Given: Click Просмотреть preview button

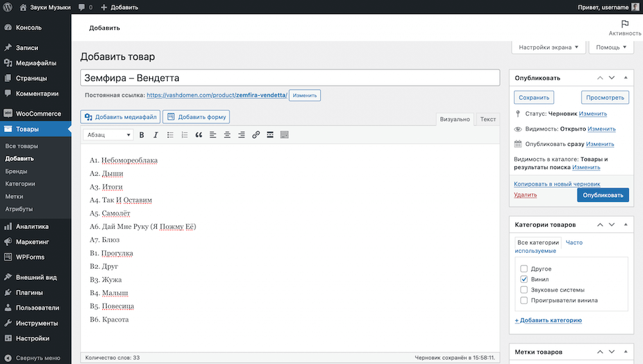Looking at the screenshot, I should 605,98.
